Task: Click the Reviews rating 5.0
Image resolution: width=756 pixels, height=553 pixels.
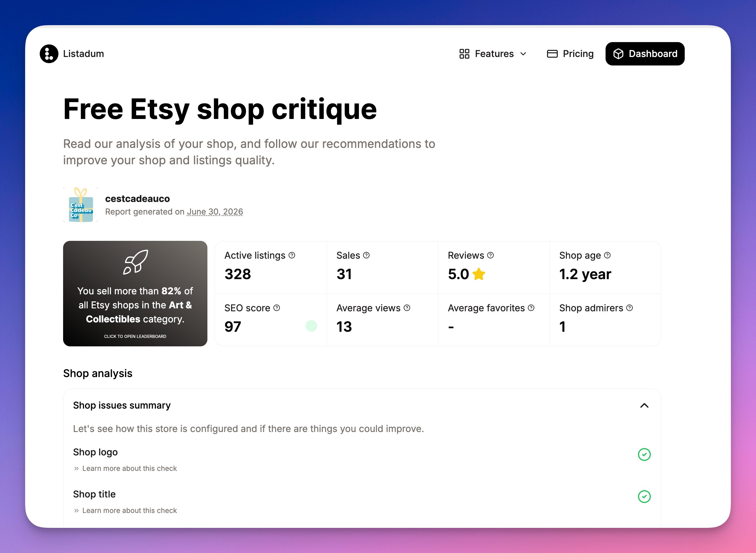Action: (458, 274)
